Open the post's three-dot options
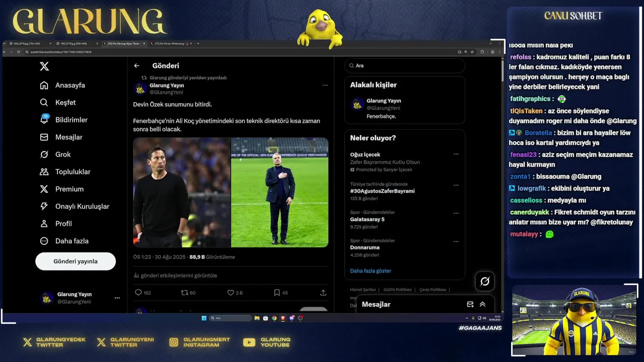This screenshot has height=362, width=644. pyautogui.click(x=325, y=85)
